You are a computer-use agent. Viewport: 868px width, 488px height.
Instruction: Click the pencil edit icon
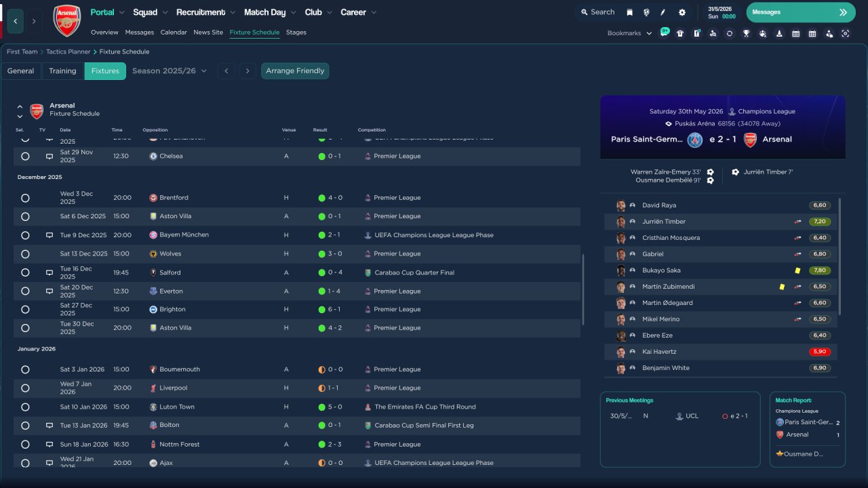point(663,12)
